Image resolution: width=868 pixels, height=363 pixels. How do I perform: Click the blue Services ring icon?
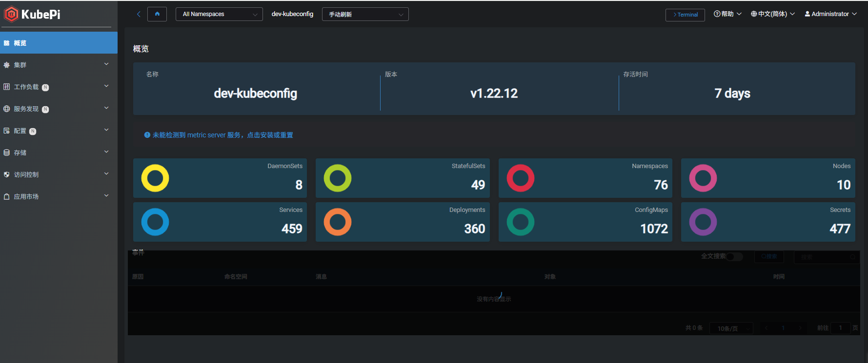pos(155,222)
